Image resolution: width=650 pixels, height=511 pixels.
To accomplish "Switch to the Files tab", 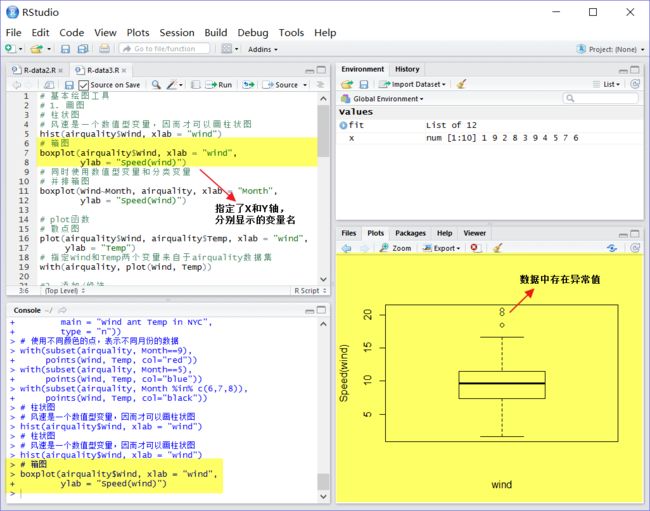I will click(x=349, y=233).
